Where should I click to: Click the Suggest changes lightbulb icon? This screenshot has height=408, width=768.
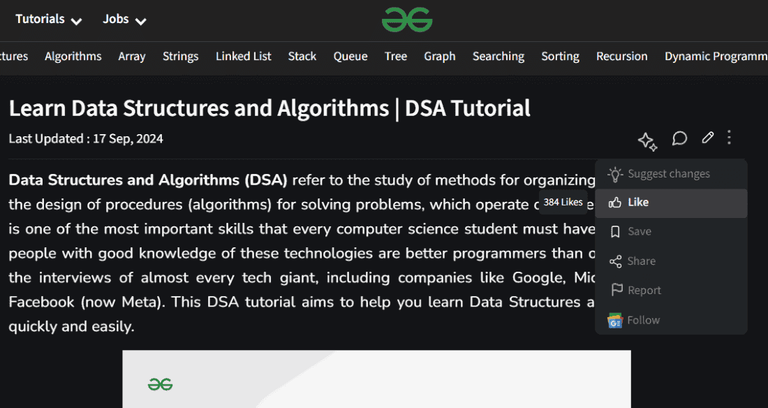(x=615, y=174)
